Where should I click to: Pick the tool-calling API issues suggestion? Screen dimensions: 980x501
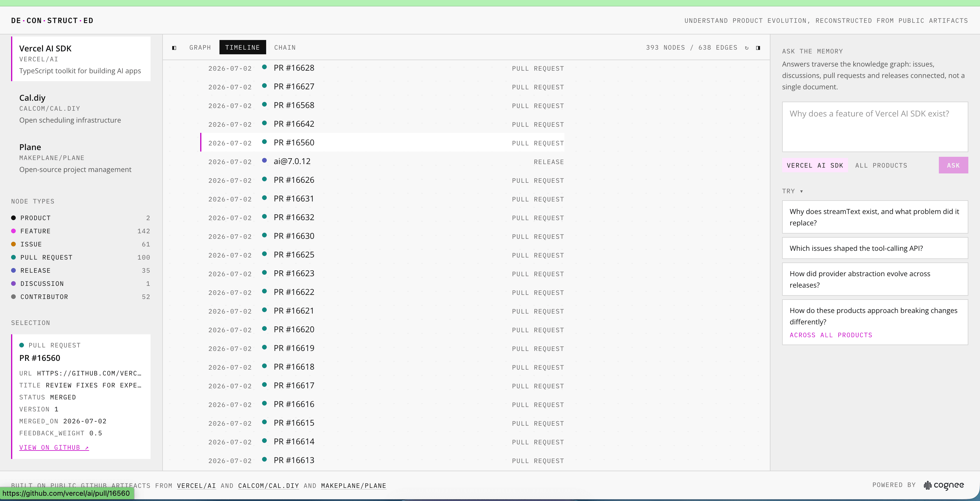[x=875, y=248]
